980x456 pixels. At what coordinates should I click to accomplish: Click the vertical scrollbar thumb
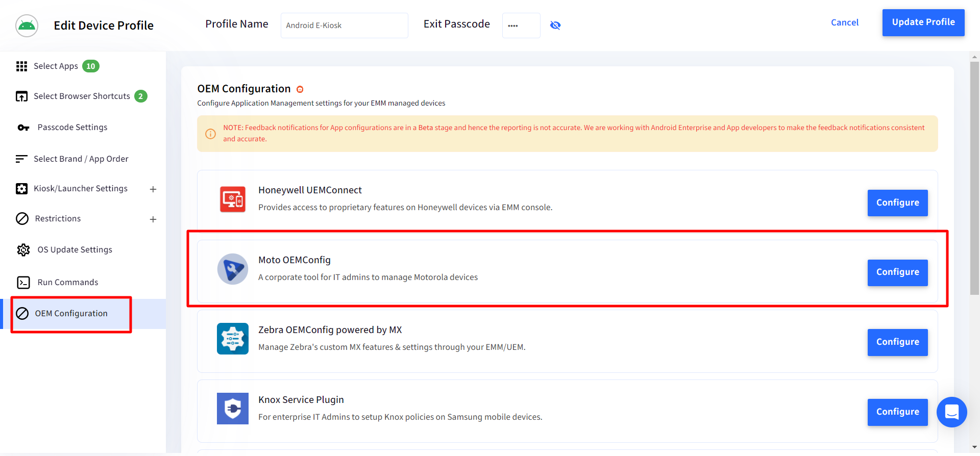pyautogui.click(x=974, y=179)
